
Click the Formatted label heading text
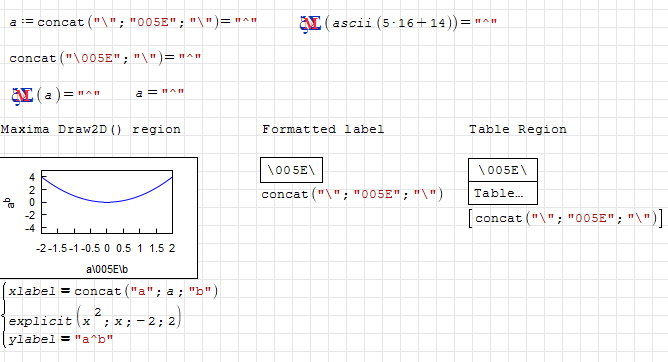click(323, 129)
